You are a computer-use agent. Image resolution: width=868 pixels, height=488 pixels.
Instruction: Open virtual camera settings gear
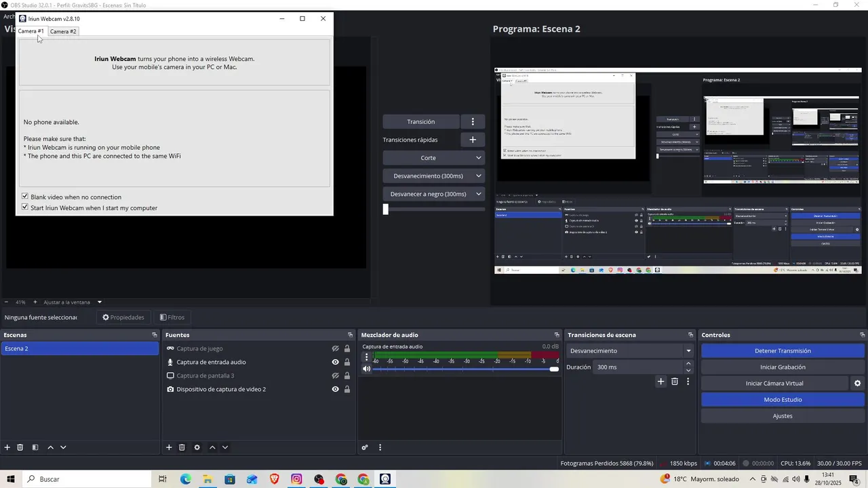tap(857, 384)
